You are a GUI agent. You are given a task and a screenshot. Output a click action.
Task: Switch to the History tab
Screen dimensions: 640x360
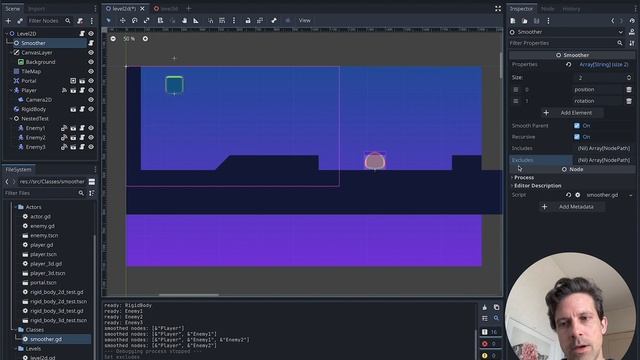[x=571, y=9]
